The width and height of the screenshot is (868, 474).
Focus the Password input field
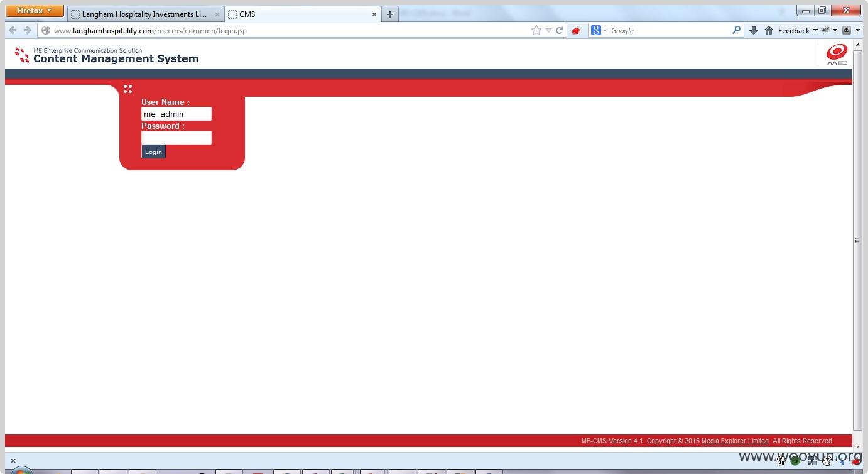pos(176,138)
